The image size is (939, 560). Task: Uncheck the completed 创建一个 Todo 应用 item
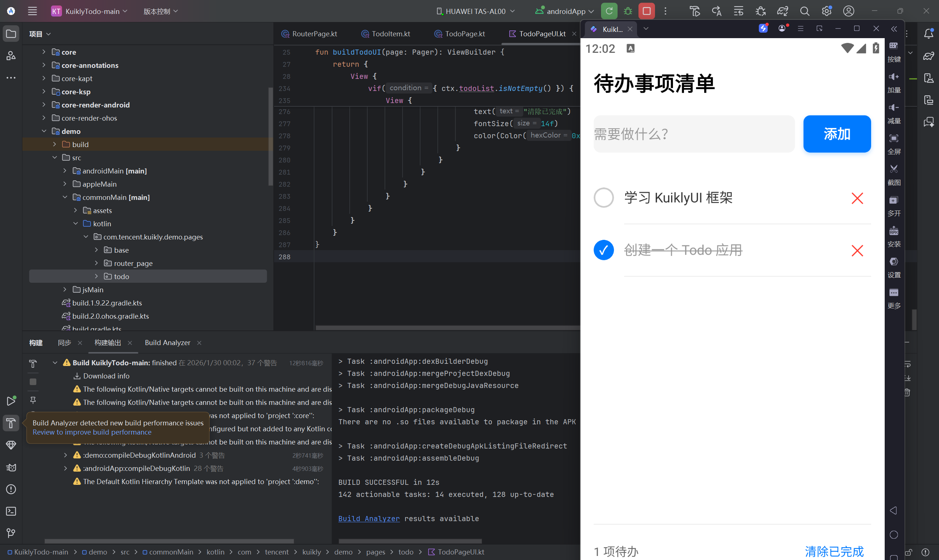[x=603, y=250]
